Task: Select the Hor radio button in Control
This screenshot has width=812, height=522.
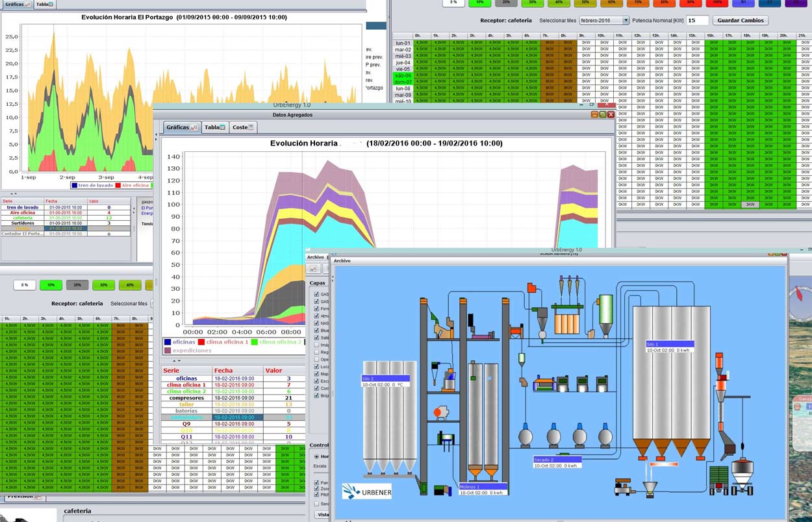Action: click(x=317, y=457)
